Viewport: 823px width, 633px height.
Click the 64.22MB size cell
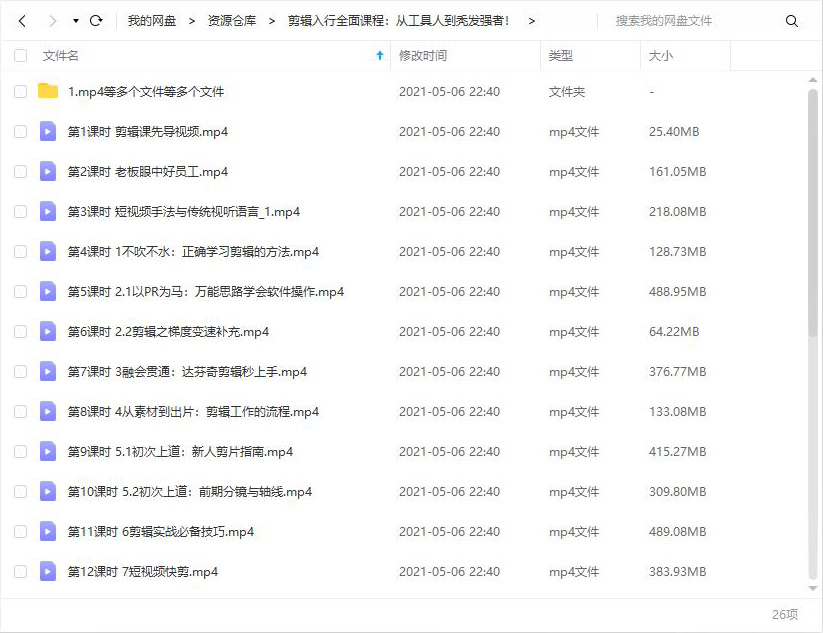click(674, 332)
